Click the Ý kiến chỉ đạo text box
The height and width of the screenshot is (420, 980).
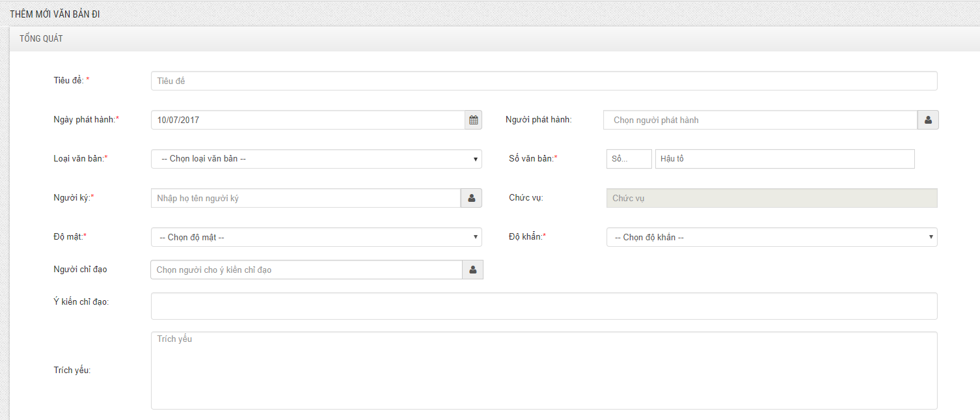[x=543, y=306]
